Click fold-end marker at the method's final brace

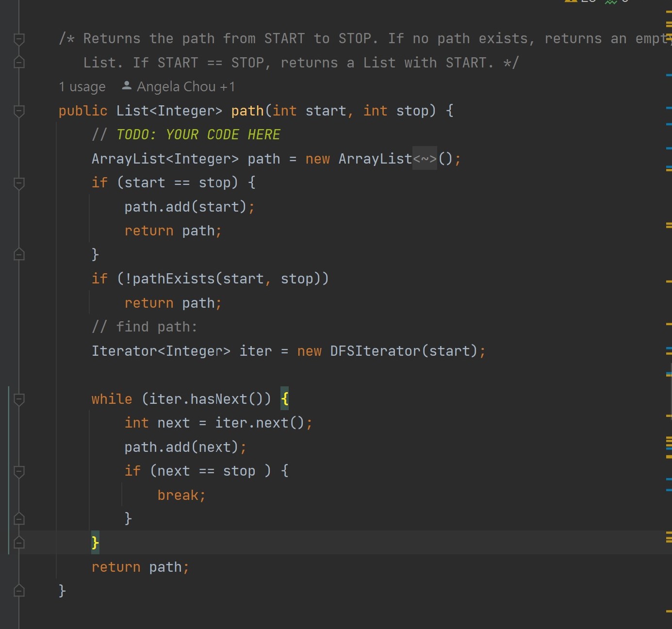[x=19, y=591]
